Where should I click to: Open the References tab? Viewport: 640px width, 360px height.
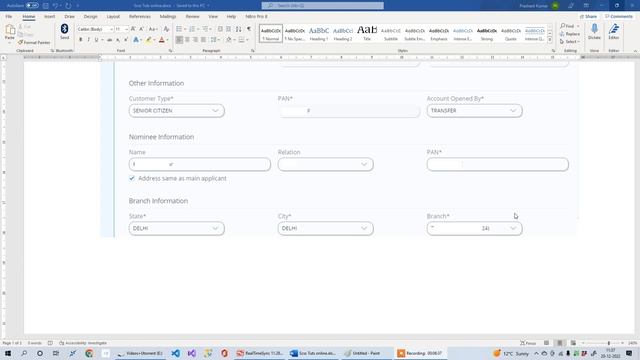click(x=140, y=16)
